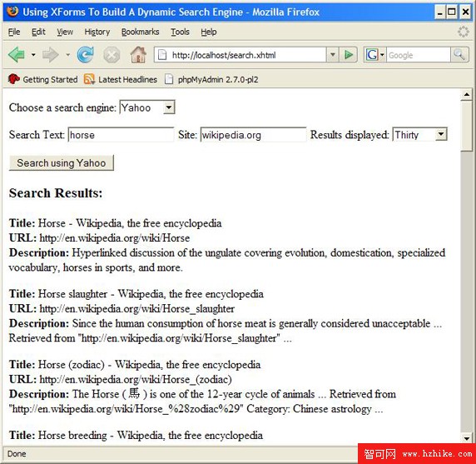Open the History menu
The height and width of the screenshot is (464, 476).
(97, 32)
